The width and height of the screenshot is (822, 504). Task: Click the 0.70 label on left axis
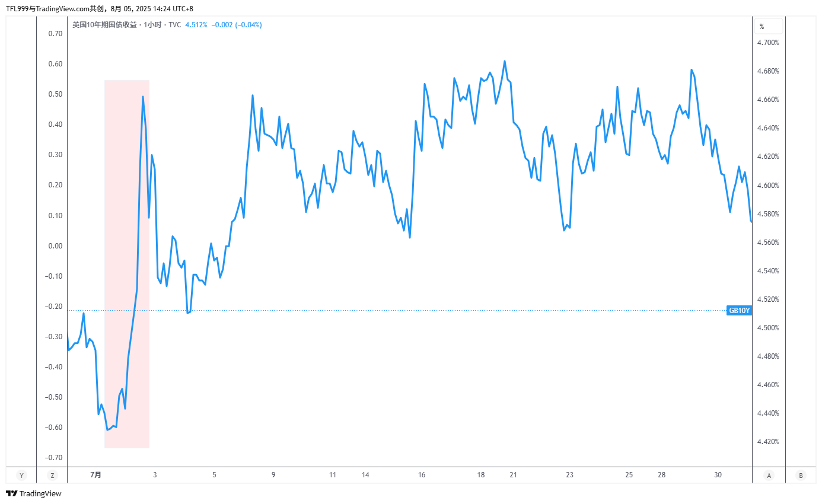(x=55, y=34)
